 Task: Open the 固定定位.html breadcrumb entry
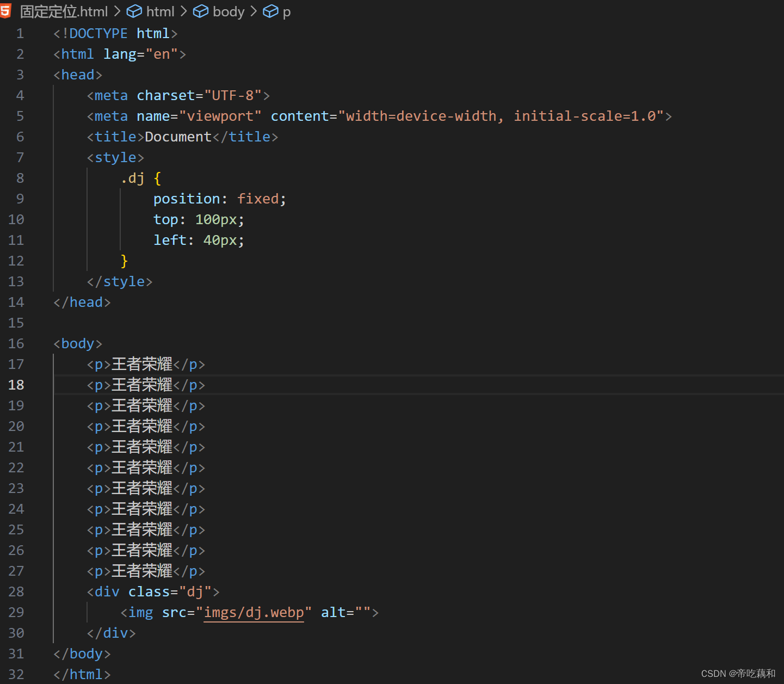coord(64,11)
